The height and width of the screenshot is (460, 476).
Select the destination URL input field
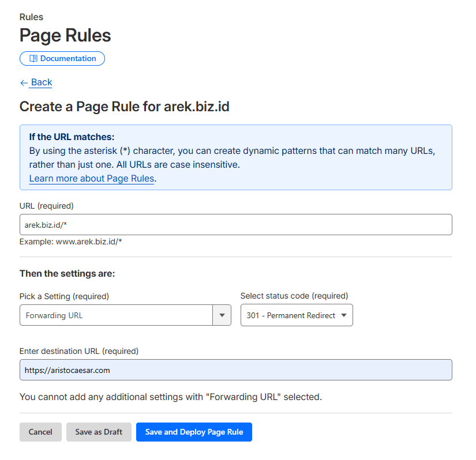[x=235, y=369]
